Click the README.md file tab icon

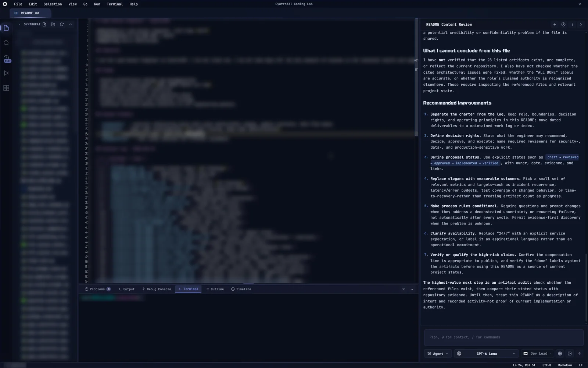pos(16,13)
